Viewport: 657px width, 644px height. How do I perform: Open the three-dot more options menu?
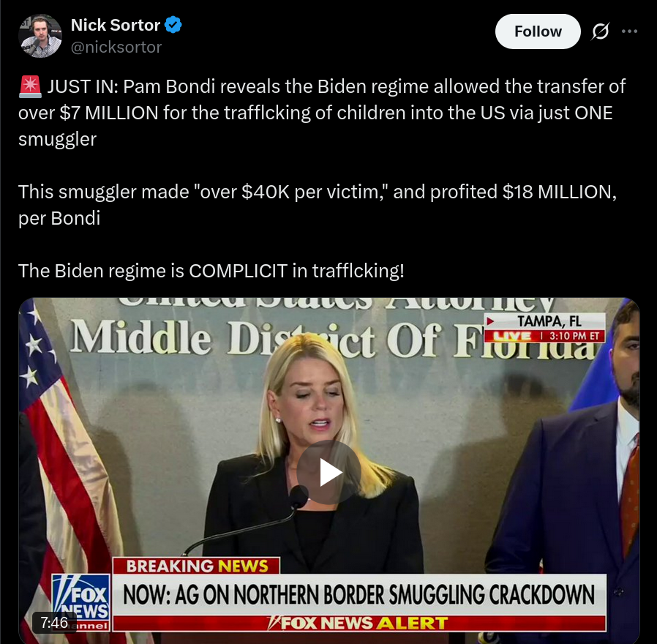tap(629, 31)
